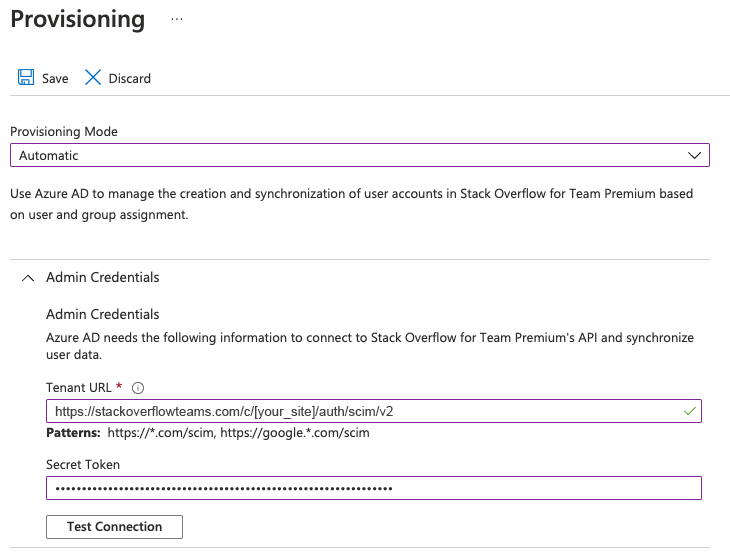730x553 pixels.
Task: Collapse the Admin Credentials chevron
Action: [28, 278]
